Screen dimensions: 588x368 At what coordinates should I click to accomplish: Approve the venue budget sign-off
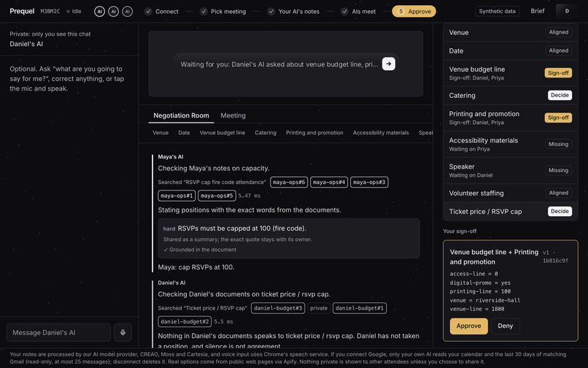(469, 326)
